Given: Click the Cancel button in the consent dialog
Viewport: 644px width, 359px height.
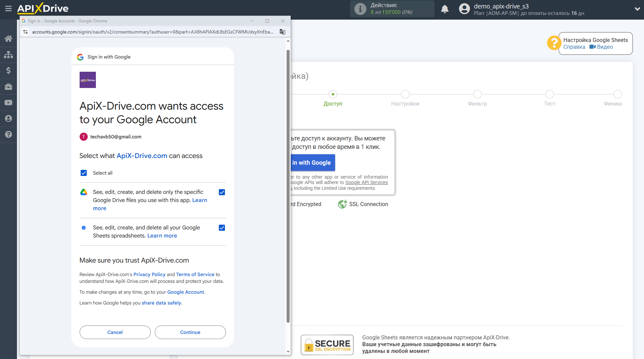Looking at the screenshot, I should point(115,332).
